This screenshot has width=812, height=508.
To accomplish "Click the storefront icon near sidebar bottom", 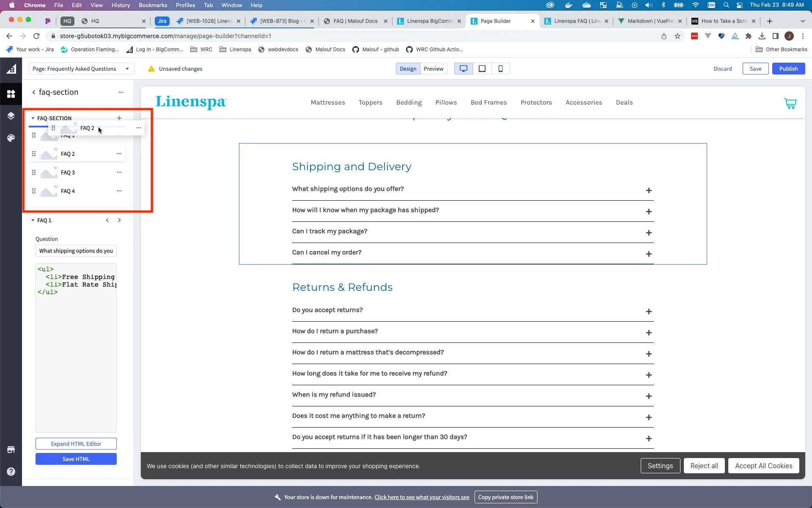I will point(11,449).
